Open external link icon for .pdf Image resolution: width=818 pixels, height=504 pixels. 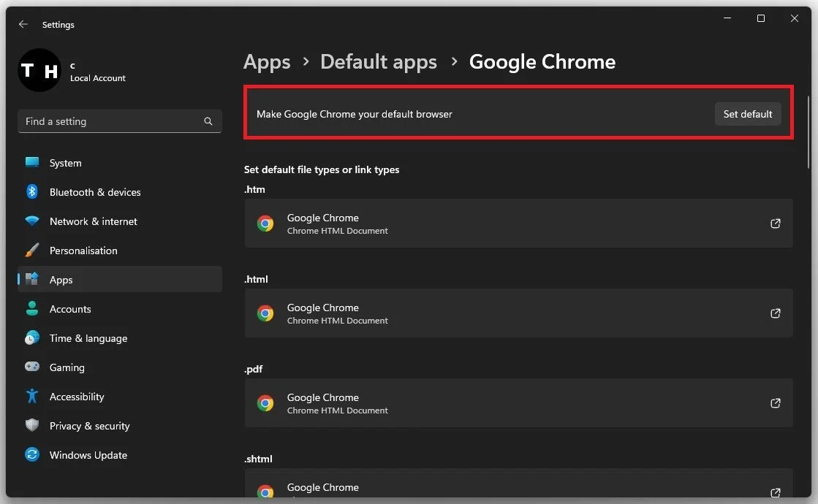tap(775, 403)
